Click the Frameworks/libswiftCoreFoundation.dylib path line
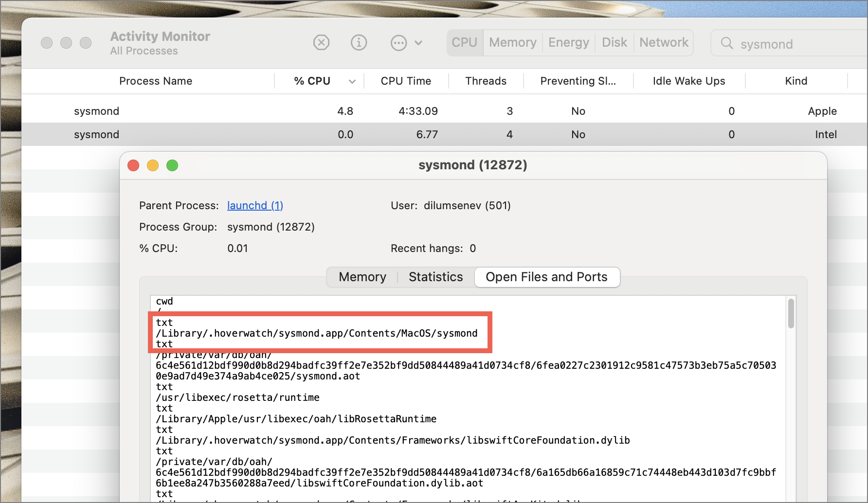The height and width of the screenshot is (503, 868). (x=393, y=440)
